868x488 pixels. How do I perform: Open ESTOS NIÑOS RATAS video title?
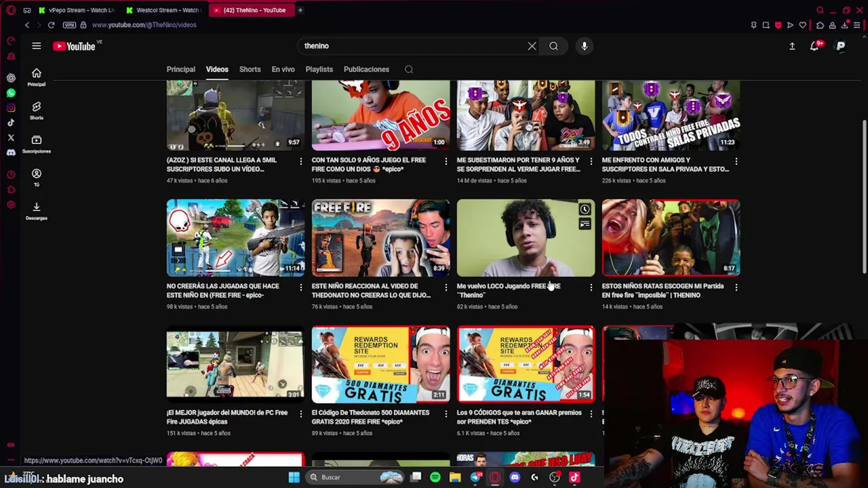point(663,290)
